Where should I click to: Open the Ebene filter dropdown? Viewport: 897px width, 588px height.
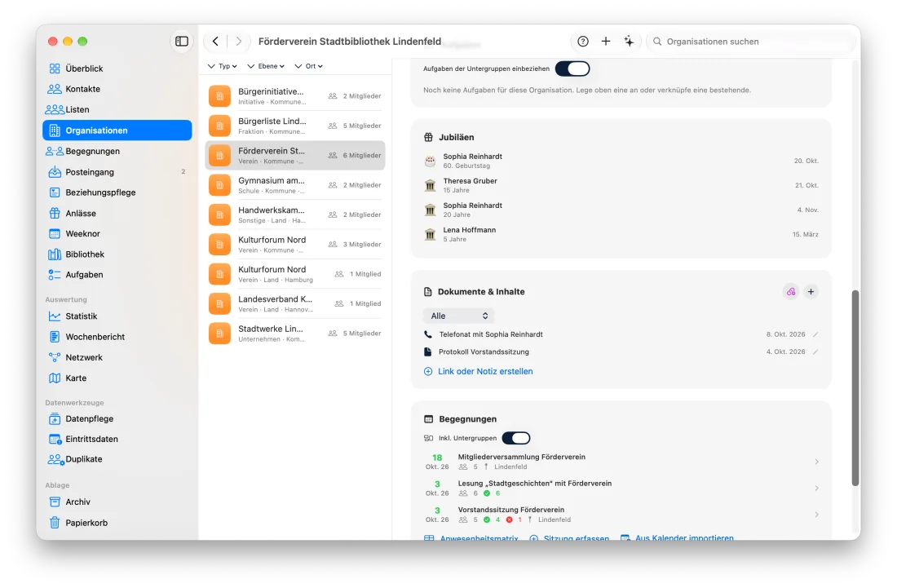266,66
